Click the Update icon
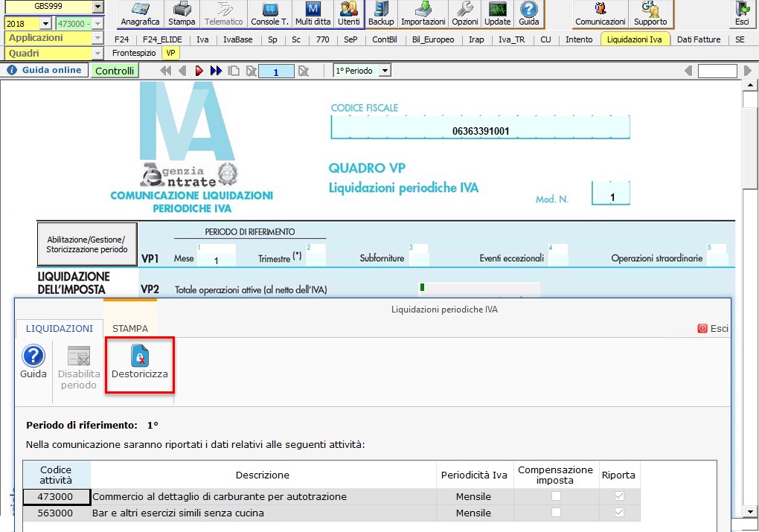The width and height of the screenshot is (759, 532). 498,14
